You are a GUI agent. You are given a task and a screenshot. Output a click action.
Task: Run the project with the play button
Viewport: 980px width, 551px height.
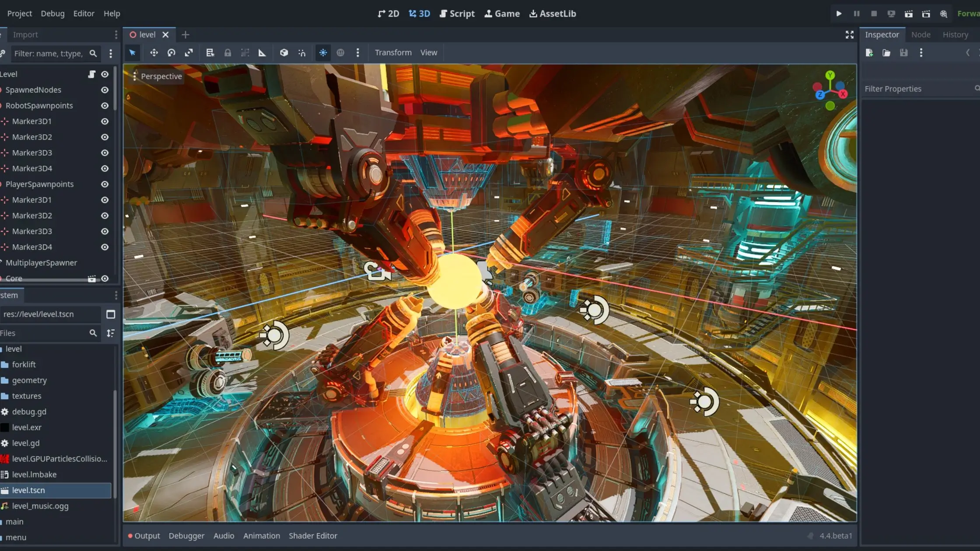(839, 14)
